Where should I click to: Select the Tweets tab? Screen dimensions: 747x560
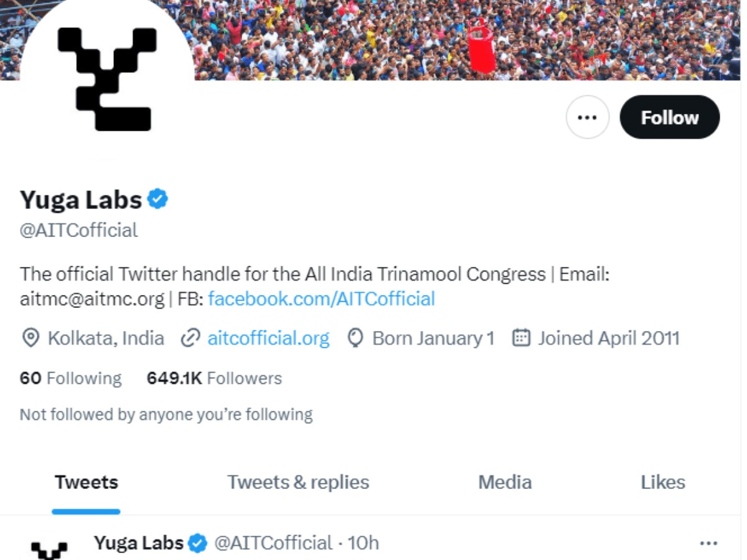point(86,482)
